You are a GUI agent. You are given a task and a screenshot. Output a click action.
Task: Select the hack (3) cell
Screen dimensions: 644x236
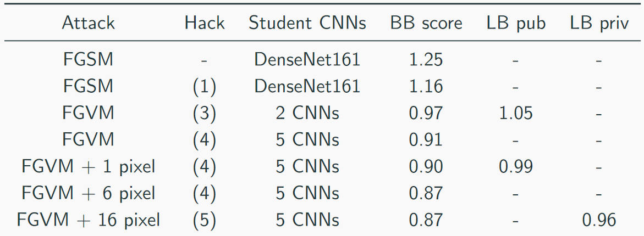[x=205, y=113]
